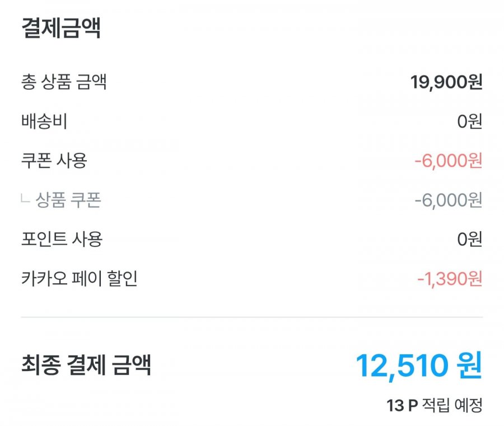Select the 적립 예정 text

tap(452, 405)
